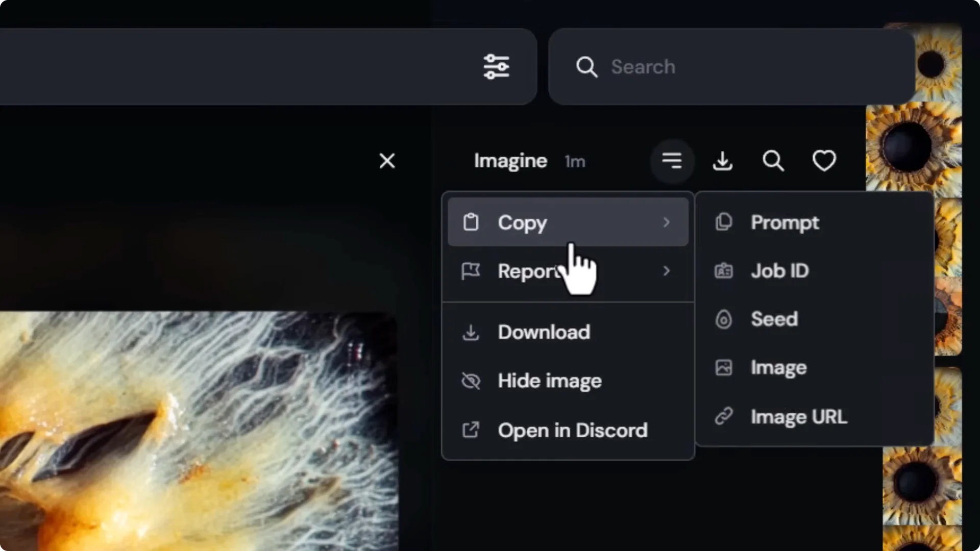Click the ID card icon next to Job ID

pos(723,271)
